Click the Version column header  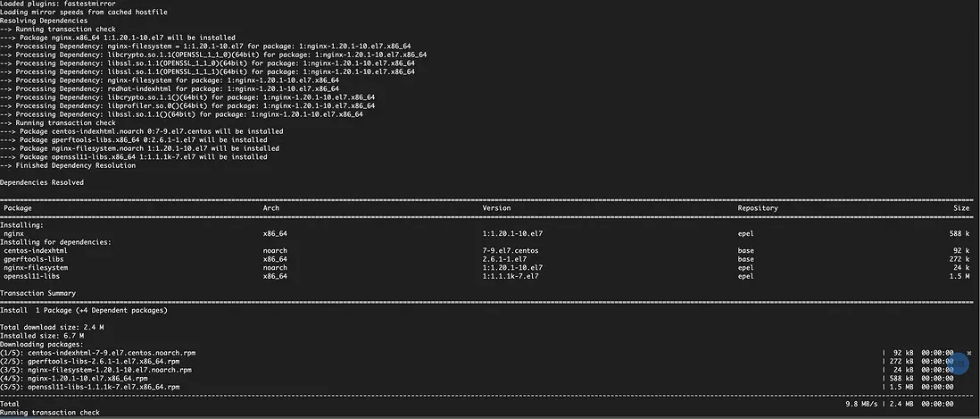click(x=496, y=208)
